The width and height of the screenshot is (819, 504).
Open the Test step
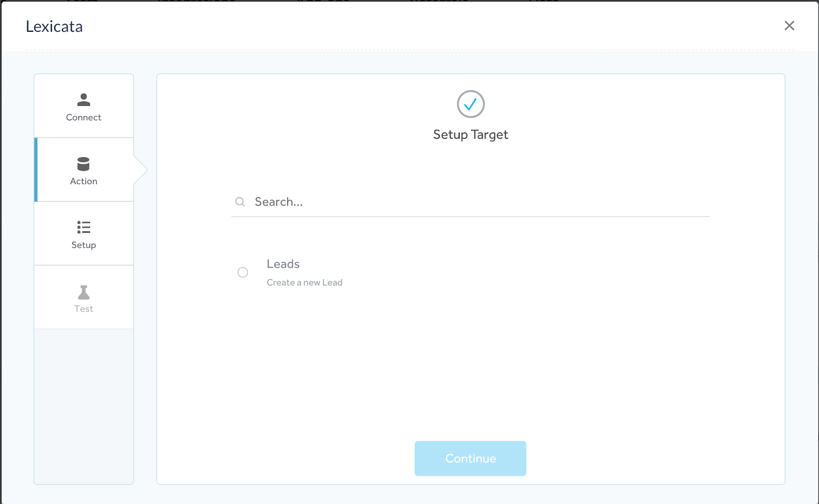[84, 297]
